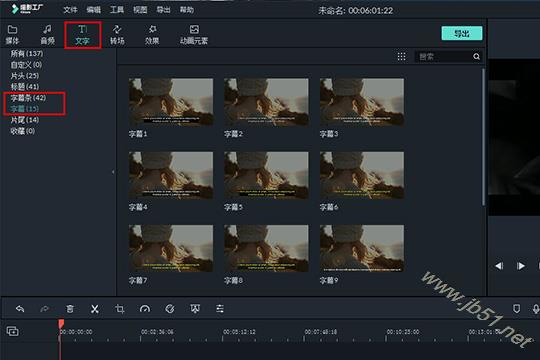Select the 字幕9 thumbnail
This screenshot has width=540, height=360.
pos(362,248)
